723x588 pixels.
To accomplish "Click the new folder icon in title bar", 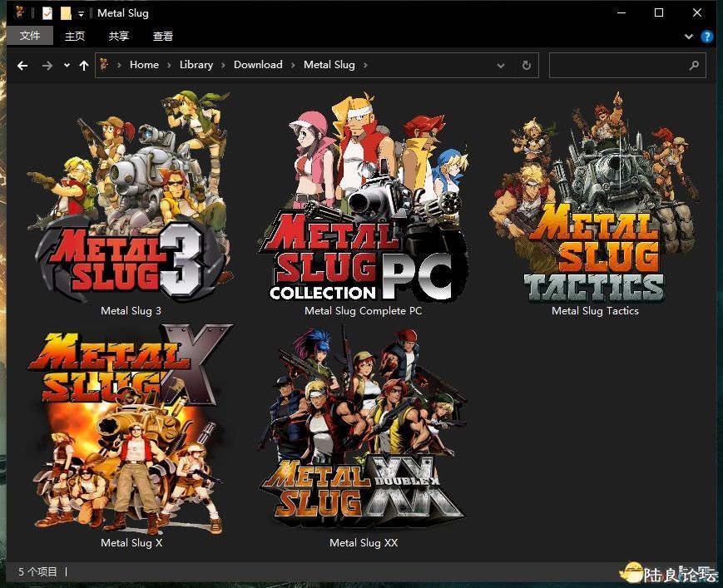I will click(66, 13).
